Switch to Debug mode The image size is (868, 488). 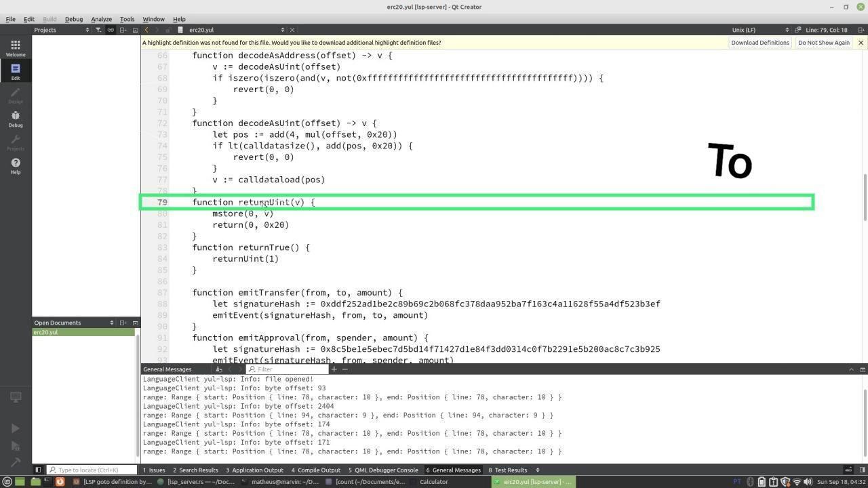(x=16, y=119)
